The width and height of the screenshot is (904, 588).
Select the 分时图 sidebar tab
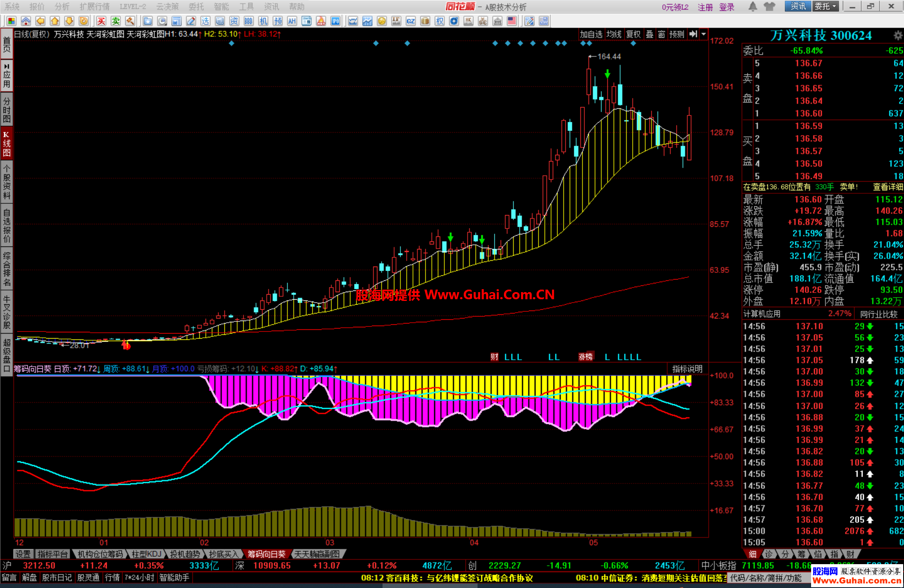point(7,109)
